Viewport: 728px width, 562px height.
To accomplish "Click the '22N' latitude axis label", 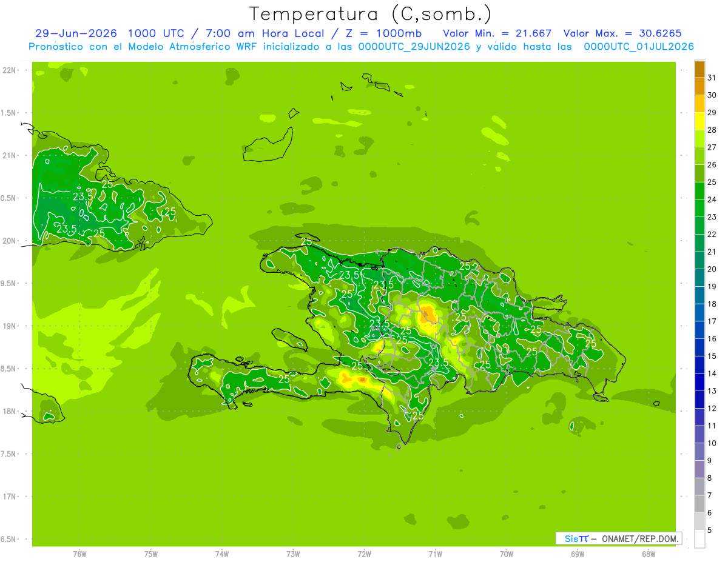I will point(10,70).
